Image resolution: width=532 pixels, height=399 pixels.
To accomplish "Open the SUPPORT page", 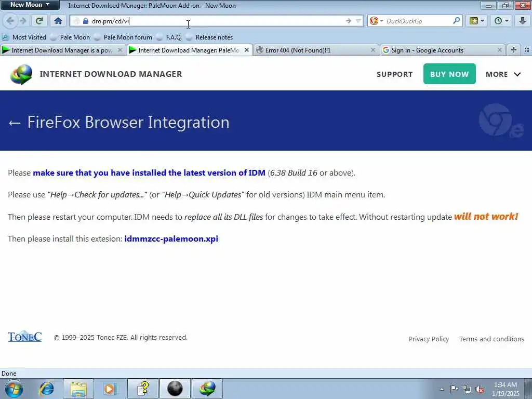I will (x=395, y=74).
